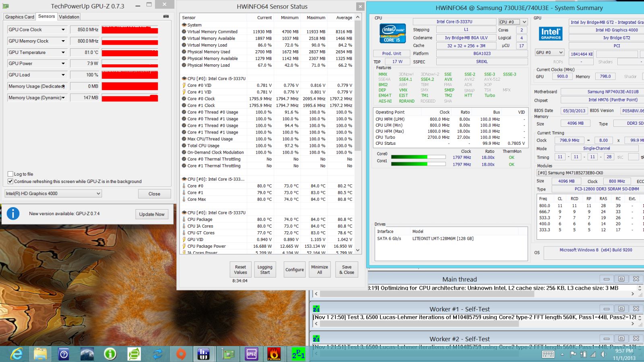Viewport: 644px width, 362px height.
Task: Click the Worker #2 window Prime95 icon
Action: [316, 339]
